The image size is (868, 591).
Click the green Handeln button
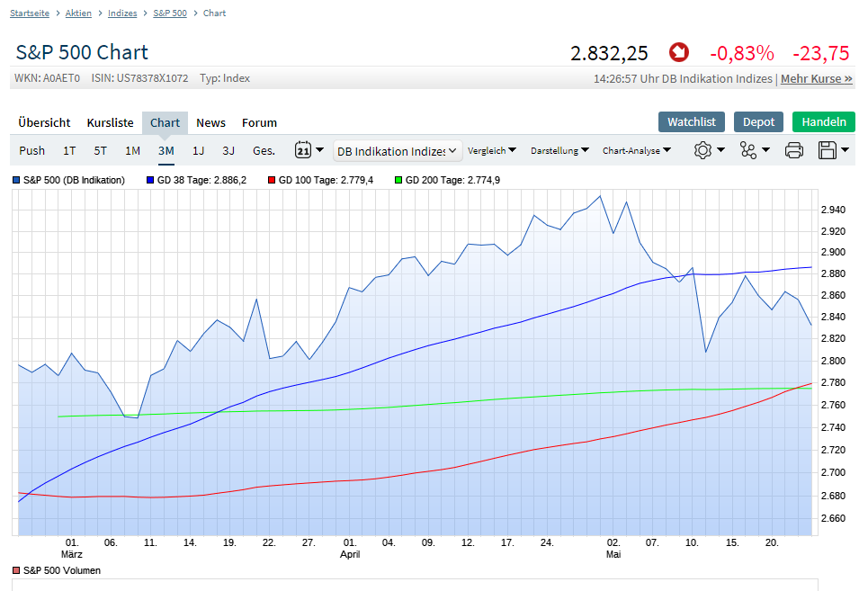tap(823, 121)
